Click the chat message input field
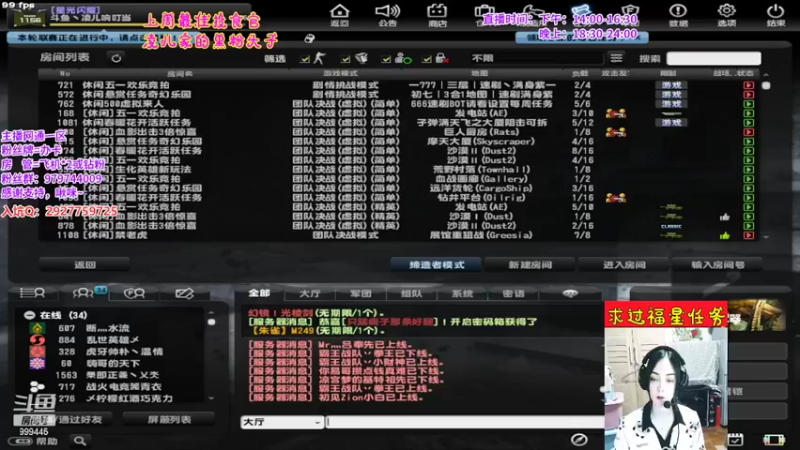 [x=465, y=422]
